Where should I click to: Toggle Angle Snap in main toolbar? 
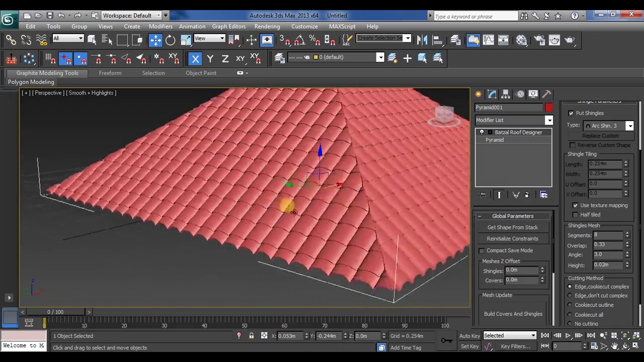point(299,40)
